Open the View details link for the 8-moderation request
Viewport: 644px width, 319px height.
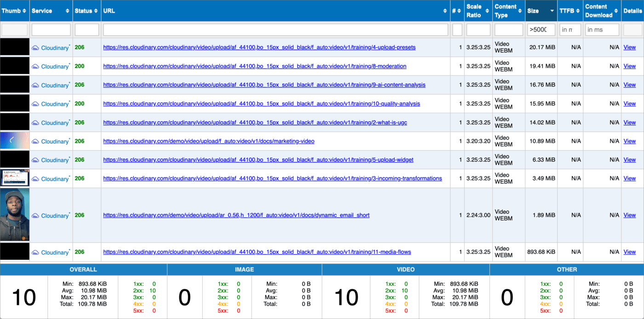point(629,66)
